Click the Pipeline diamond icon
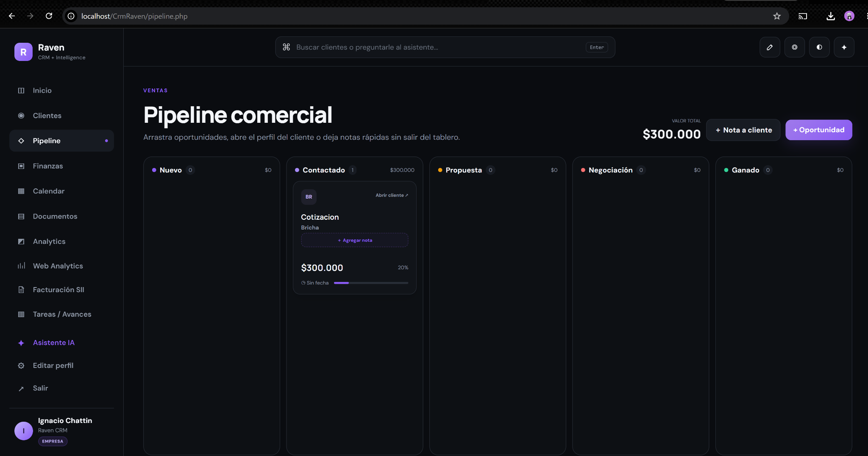868x456 pixels. pyautogui.click(x=21, y=141)
